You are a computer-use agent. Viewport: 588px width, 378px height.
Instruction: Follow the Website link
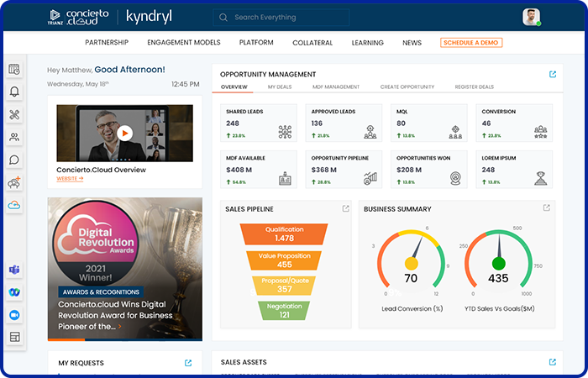coord(70,179)
